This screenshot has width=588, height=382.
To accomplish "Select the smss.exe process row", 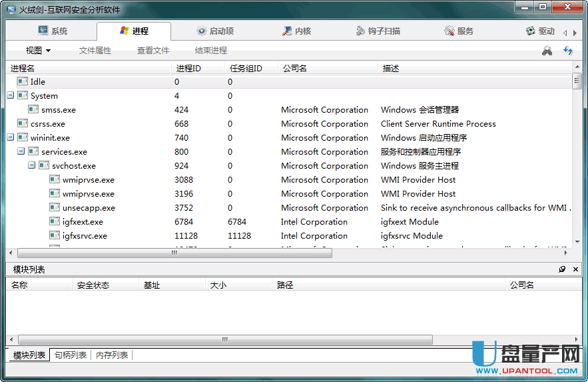I will (x=59, y=110).
